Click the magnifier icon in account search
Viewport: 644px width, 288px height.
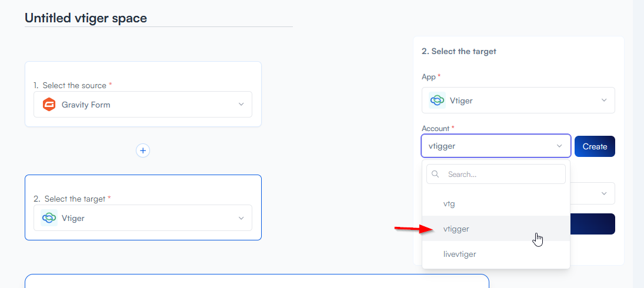coord(436,174)
